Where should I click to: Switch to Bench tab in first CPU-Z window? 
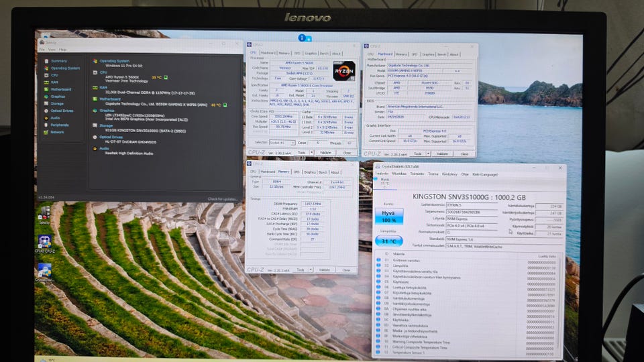[x=324, y=54]
